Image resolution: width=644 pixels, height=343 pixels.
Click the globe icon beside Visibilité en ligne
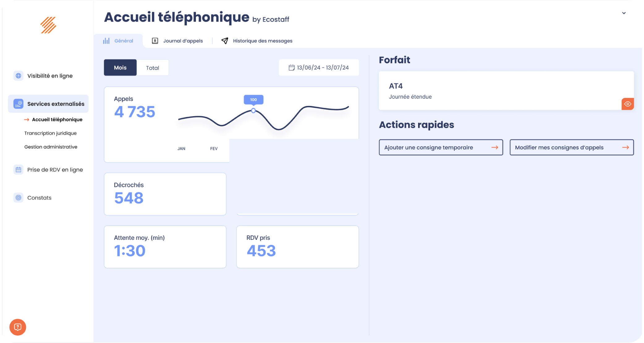19,76
